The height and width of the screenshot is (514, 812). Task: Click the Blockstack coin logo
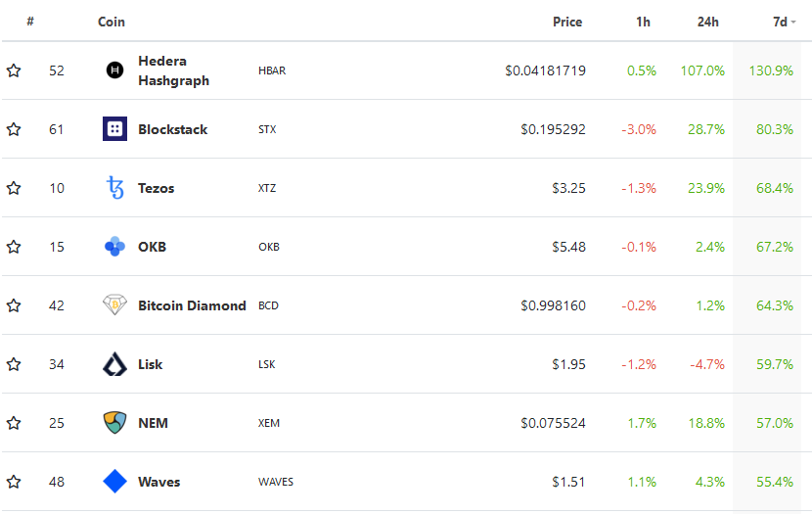click(114, 129)
